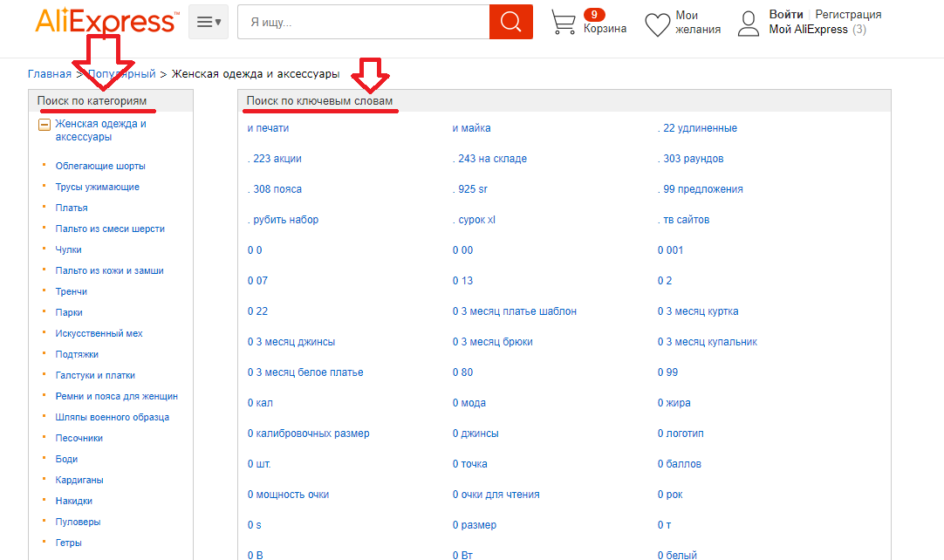The width and height of the screenshot is (944, 560).
Task: Click the user profile icon
Action: (749, 24)
